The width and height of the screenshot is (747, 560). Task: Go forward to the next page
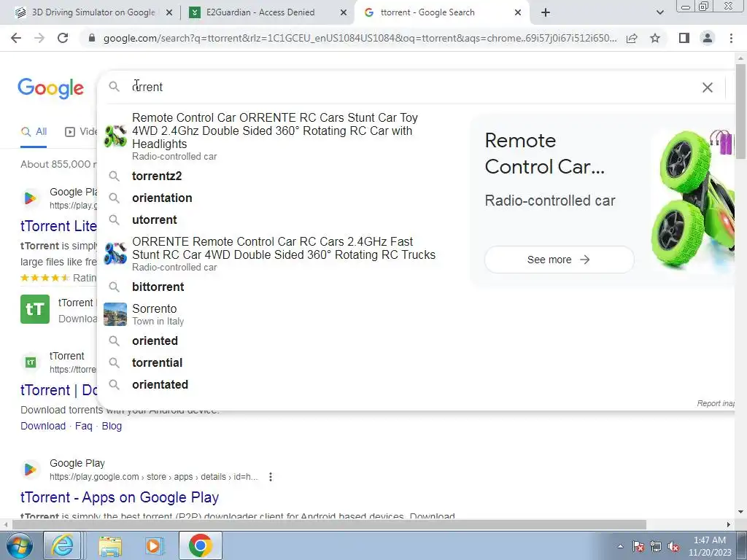tap(39, 38)
